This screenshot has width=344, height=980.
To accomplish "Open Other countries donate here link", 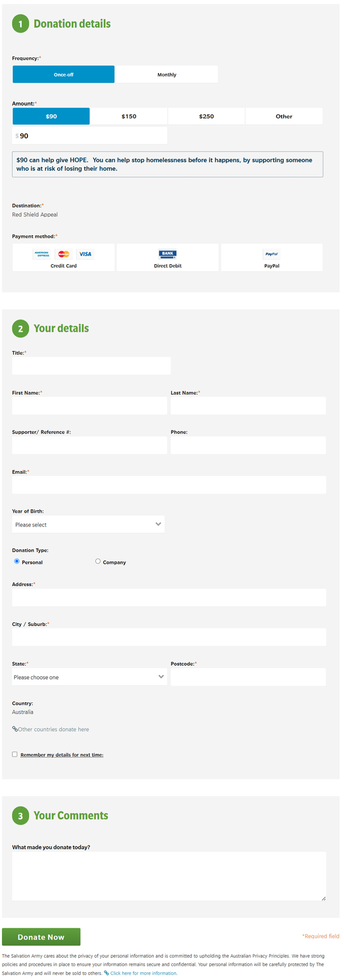I will (53, 729).
